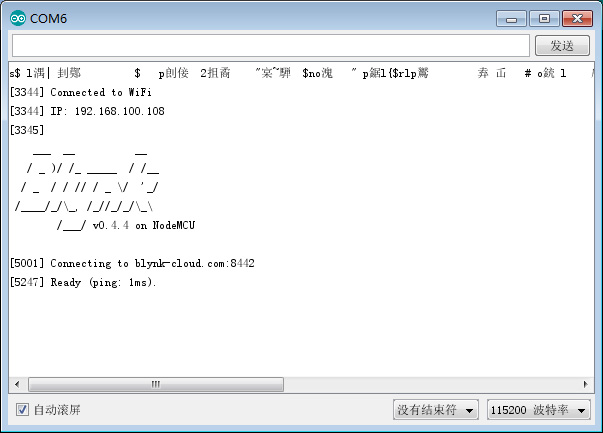Open the 115200 波特率 baud rate dropdown
The width and height of the screenshot is (603, 433).
pos(538,410)
